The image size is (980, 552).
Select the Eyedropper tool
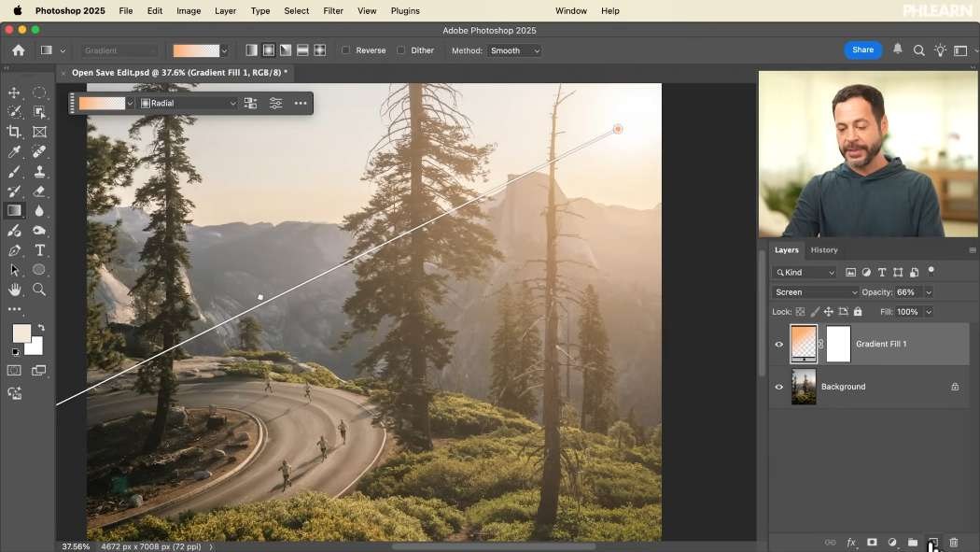click(14, 152)
